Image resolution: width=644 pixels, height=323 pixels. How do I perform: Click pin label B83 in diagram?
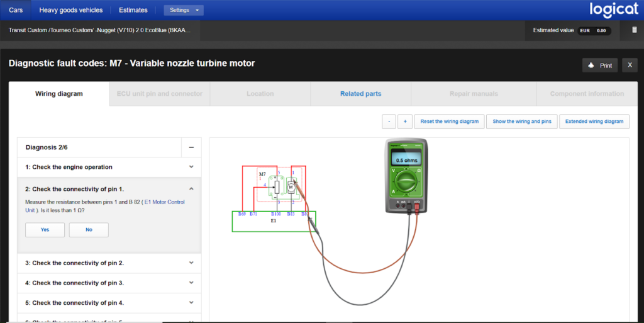pyautogui.click(x=291, y=214)
